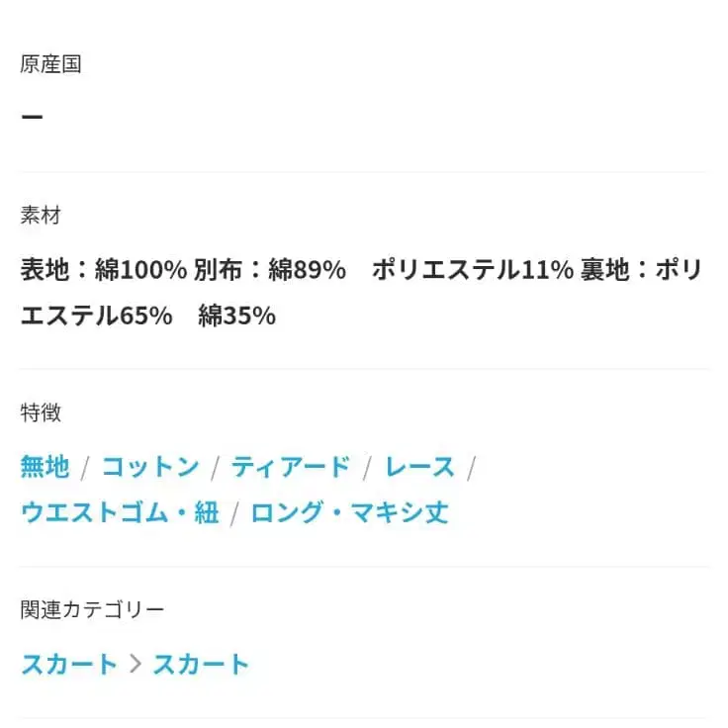The width and height of the screenshot is (728, 728).
Task: Click the 関連カテゴリー heading
Action: pyautogui.click(x=92, y=610)
